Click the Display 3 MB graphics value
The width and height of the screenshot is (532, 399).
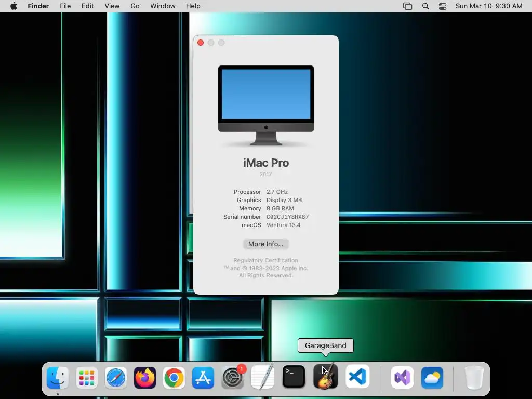[x=284, y=200]
